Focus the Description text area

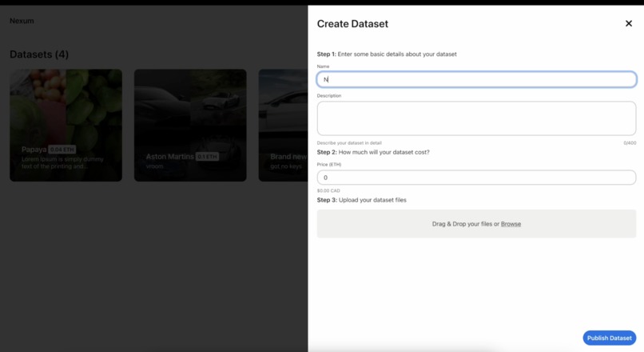coord(476,118)
